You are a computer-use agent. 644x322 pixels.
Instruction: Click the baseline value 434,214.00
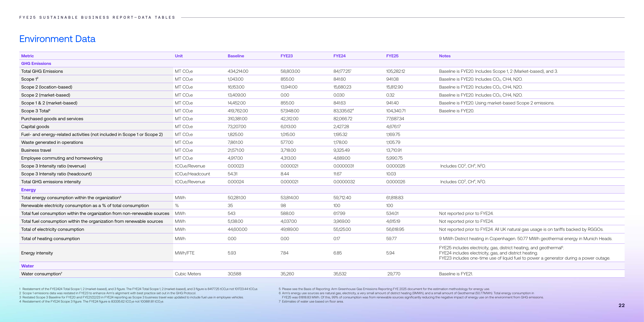point(238,71)
